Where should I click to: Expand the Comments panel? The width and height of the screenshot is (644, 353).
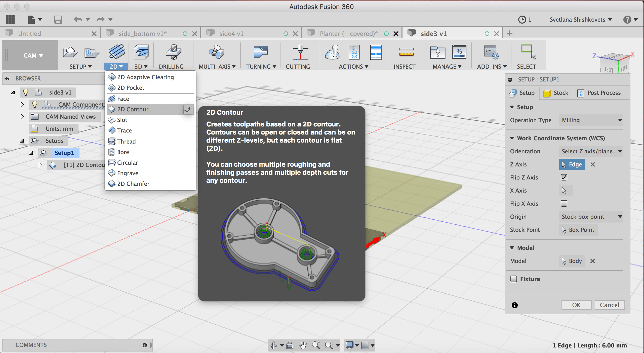click(x=145, y=345)
